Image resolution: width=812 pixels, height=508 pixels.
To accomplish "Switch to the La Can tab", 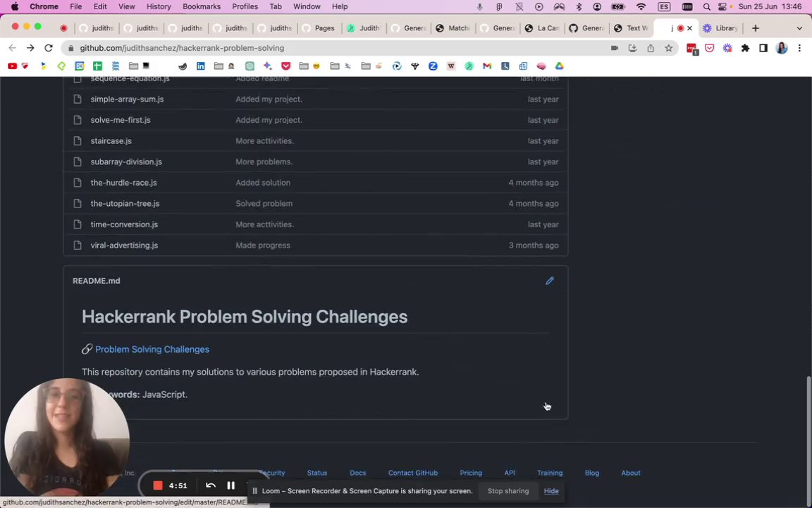I will 542,28.
